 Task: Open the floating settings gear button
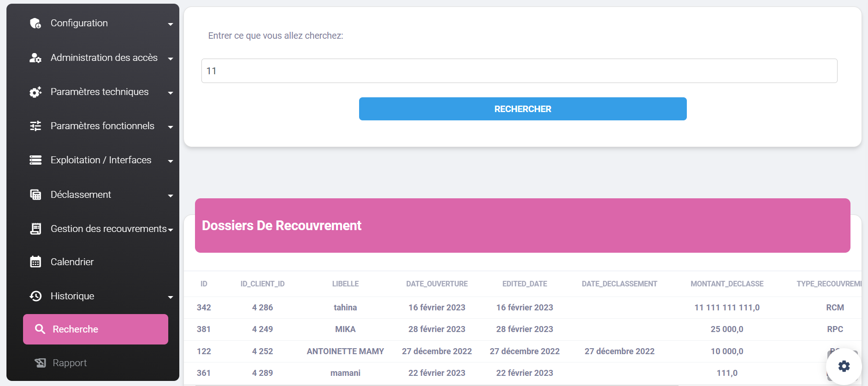tap(844, 366)
